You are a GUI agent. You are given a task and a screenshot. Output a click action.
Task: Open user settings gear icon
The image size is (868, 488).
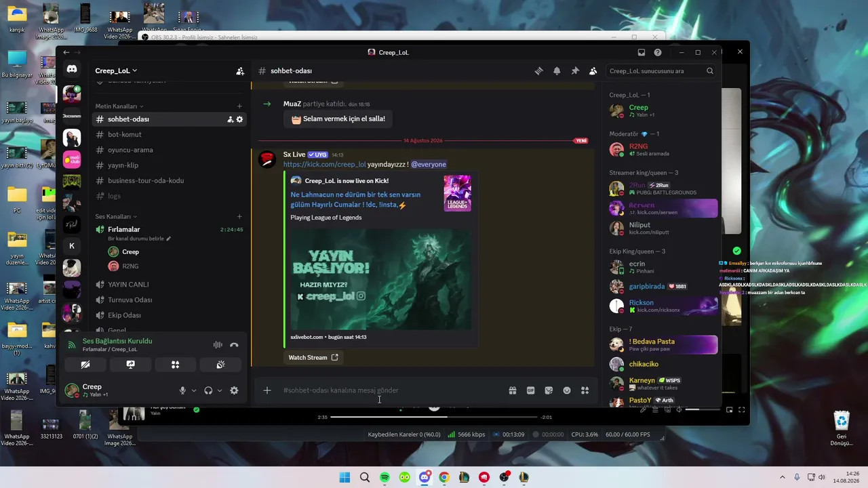coord(234,390)
